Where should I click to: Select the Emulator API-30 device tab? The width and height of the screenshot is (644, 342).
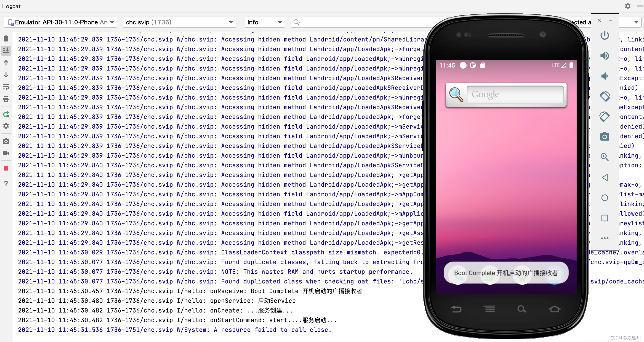click(60, 22)
